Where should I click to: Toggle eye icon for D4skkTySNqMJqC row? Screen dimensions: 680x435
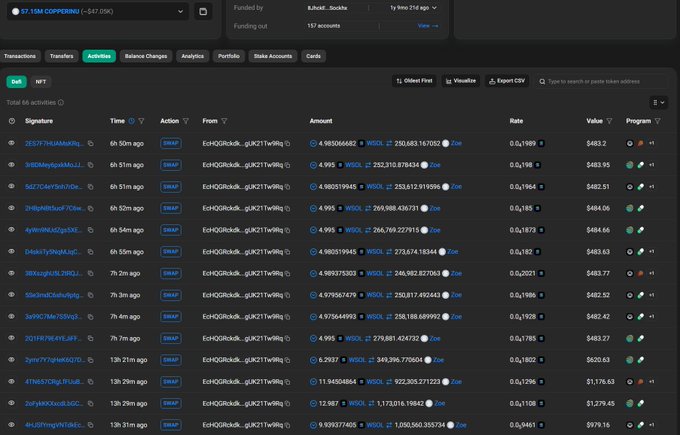click(11, 251)
